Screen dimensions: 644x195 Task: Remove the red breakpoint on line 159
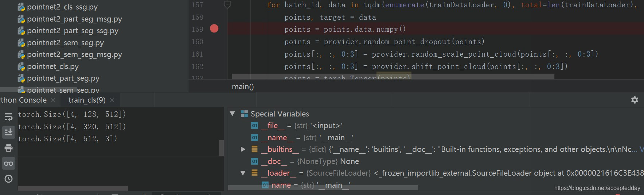tap(214, 28)
